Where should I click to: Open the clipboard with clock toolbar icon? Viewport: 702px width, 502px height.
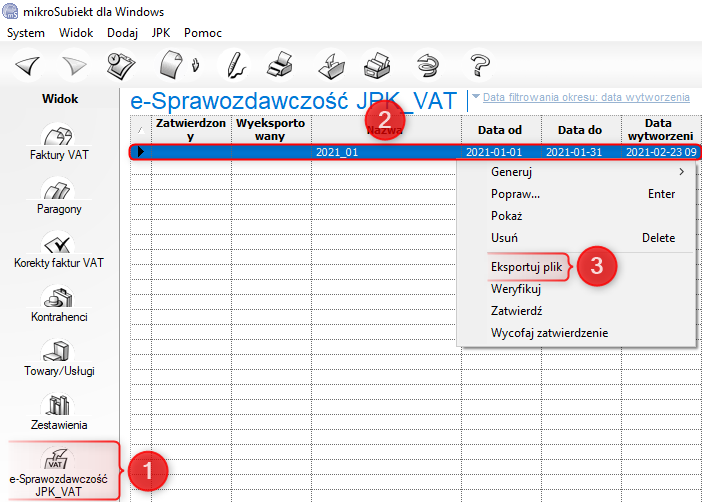121,66
